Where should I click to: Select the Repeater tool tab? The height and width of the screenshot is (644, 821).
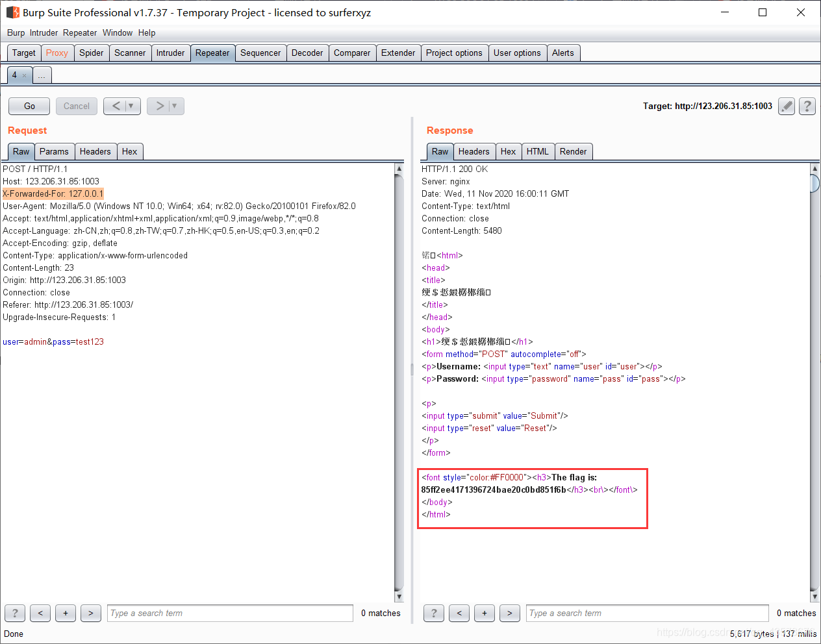(212, 53)
